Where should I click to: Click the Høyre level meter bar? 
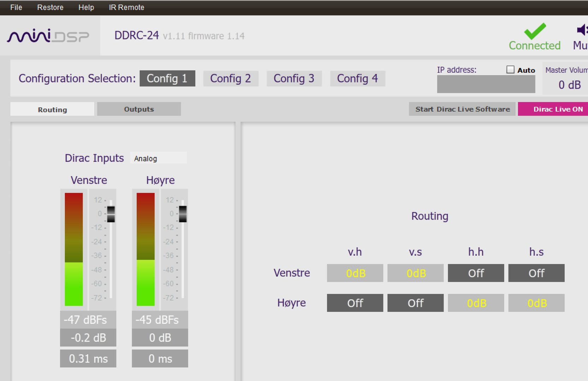[x=145, y=249]
